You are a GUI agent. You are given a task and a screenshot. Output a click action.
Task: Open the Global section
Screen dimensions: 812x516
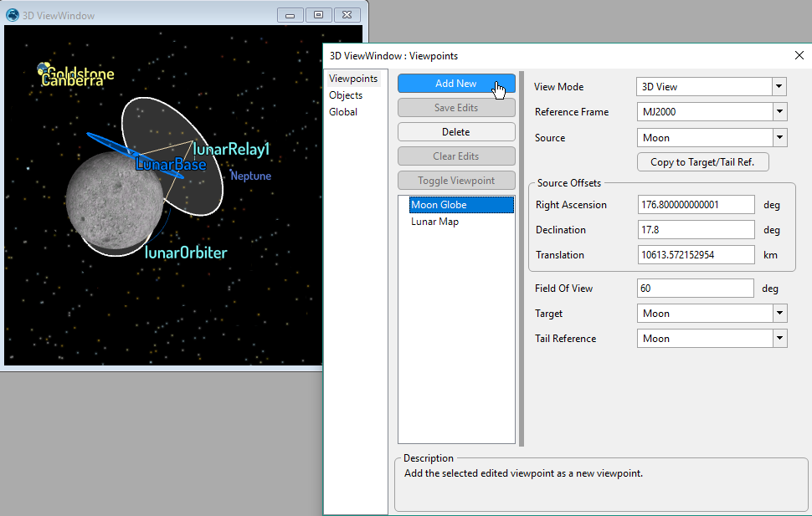click(343, 112)
